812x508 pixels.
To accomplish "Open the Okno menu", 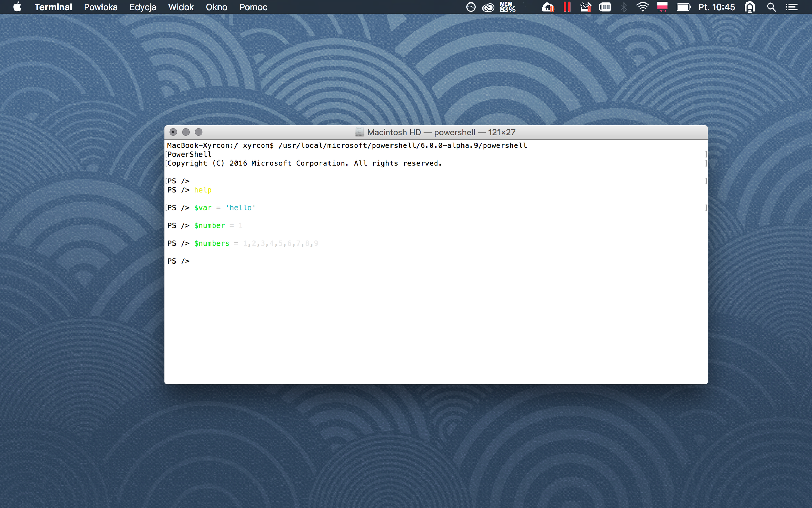I will (x=216, y=7).
